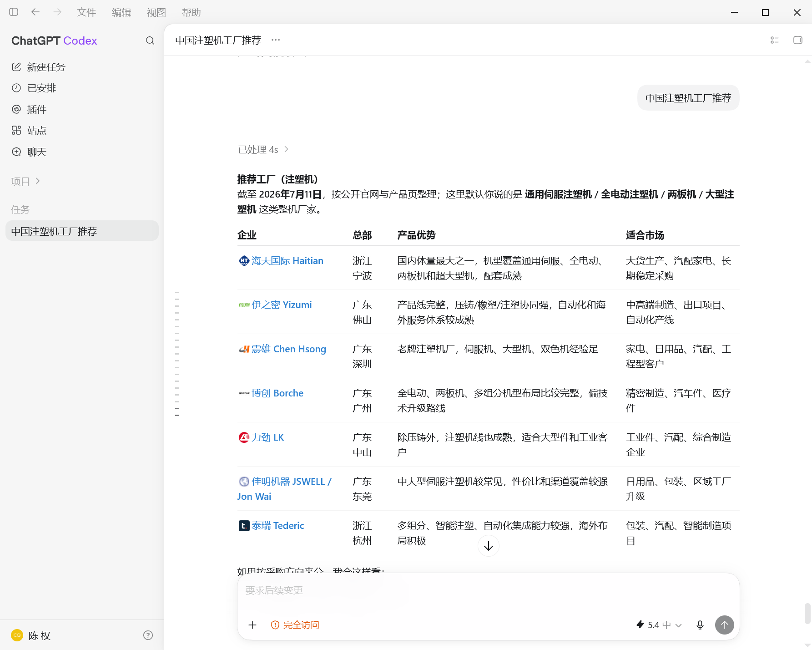
Task: Open the 完全访问 permission selector
Action: point(295,625)
